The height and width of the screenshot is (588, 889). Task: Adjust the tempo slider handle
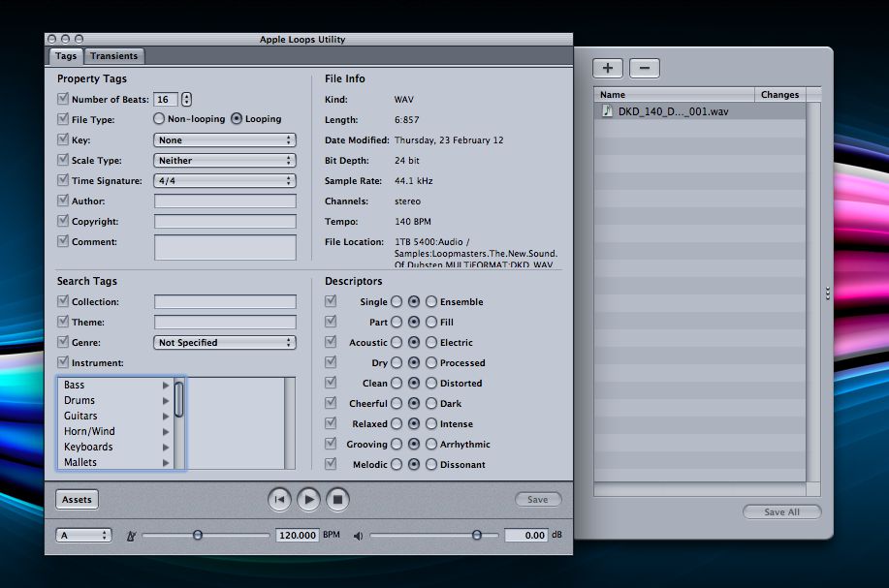198,535
